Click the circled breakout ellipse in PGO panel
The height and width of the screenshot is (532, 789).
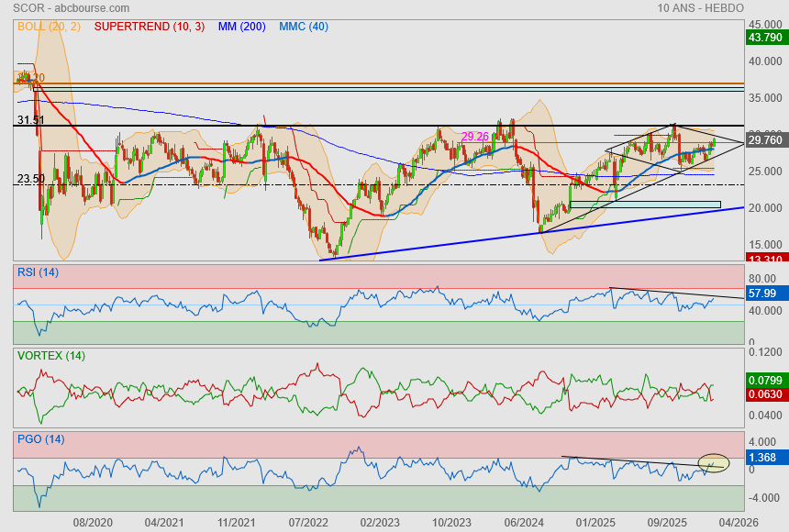tap(713, 463)
